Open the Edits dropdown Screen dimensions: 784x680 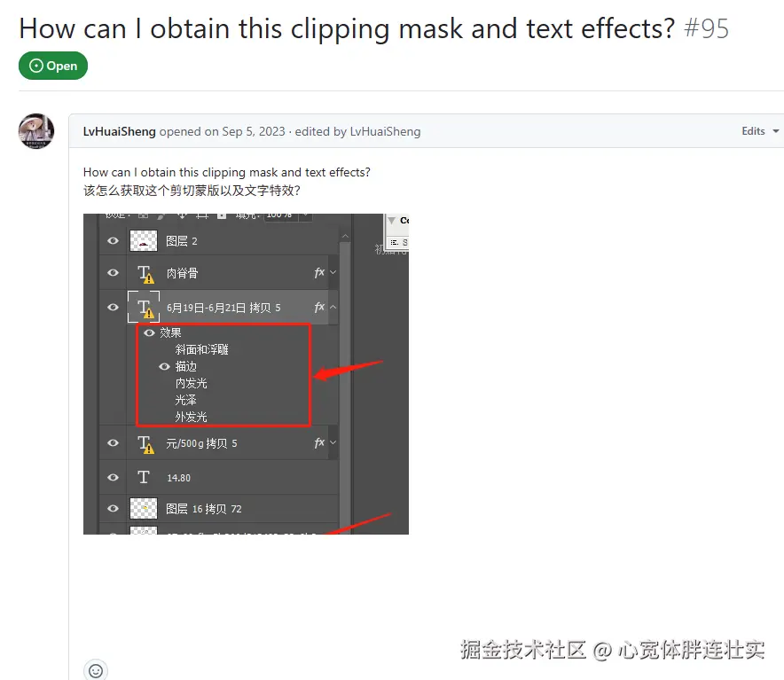pos(760,131)
